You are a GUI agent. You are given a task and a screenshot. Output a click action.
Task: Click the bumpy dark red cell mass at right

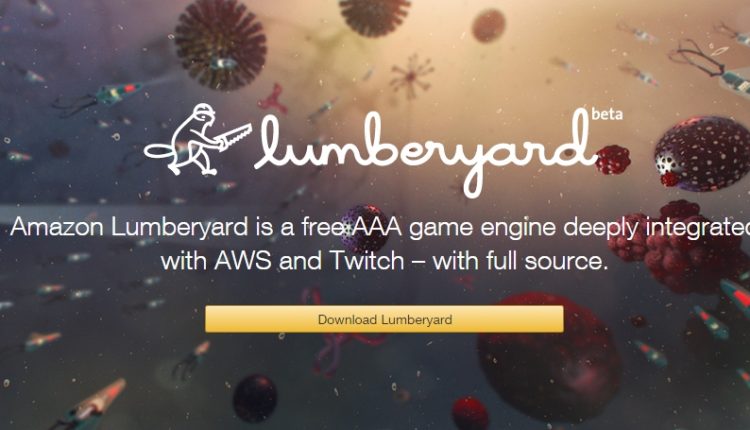click(679, 247)
